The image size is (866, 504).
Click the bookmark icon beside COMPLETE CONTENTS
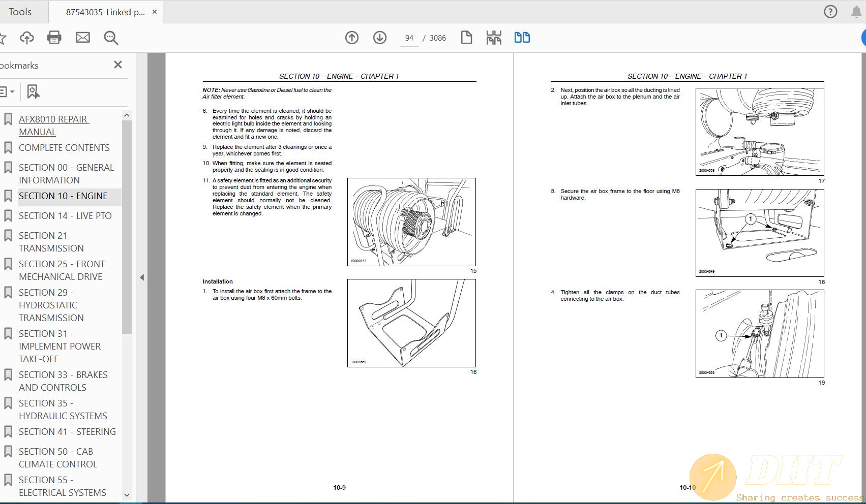8,148
